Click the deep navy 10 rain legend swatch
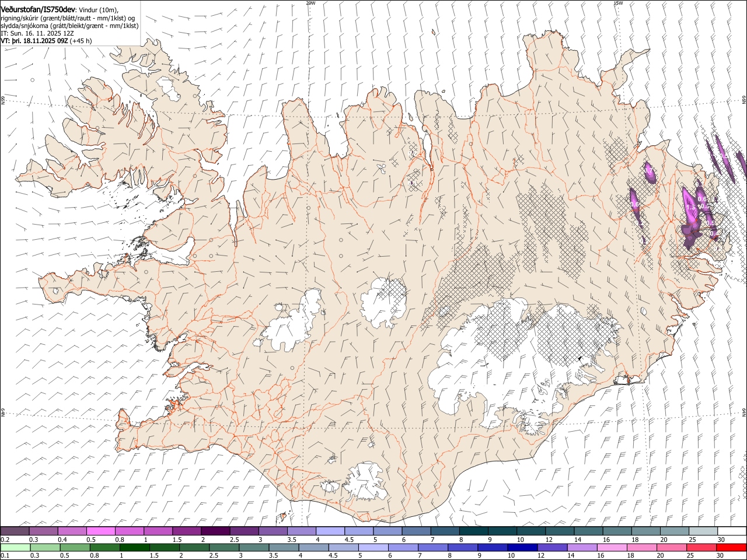This screenshot has height=560, width=747. click(522, 548)
